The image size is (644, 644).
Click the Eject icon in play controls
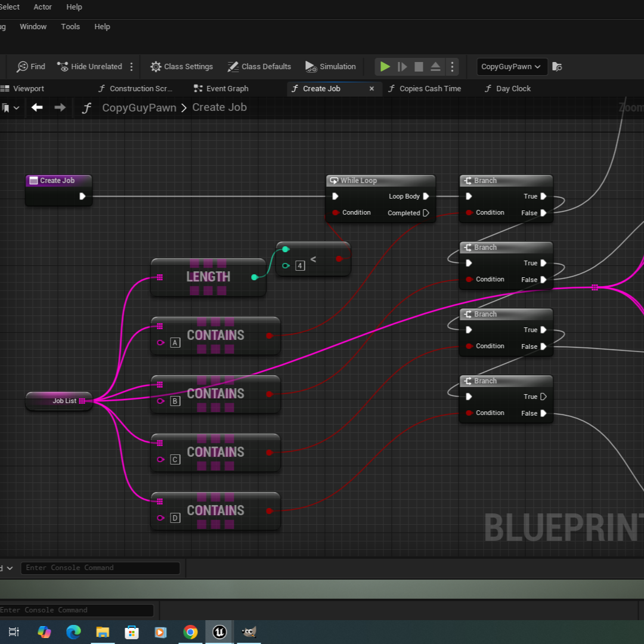[435, 67]
